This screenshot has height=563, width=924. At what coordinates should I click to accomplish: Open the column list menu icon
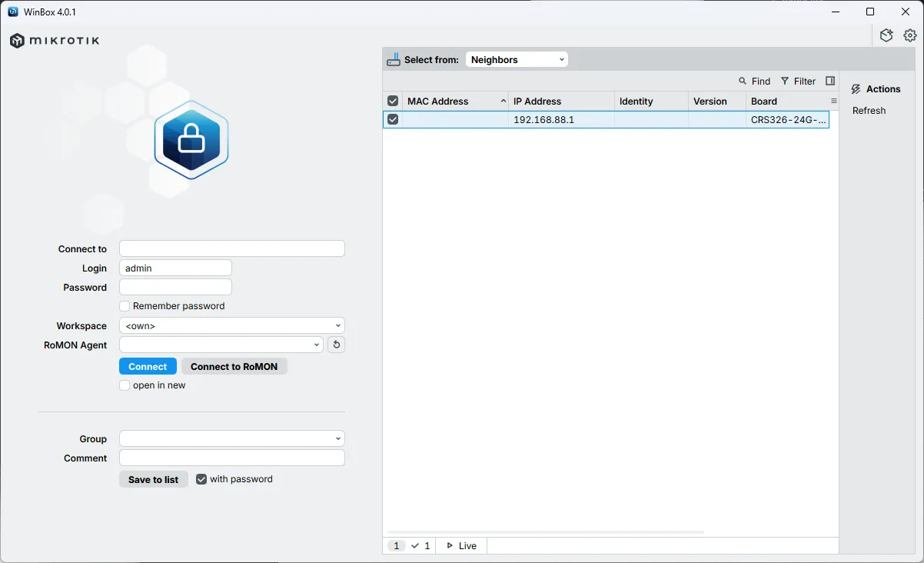[x=833, y=102]
